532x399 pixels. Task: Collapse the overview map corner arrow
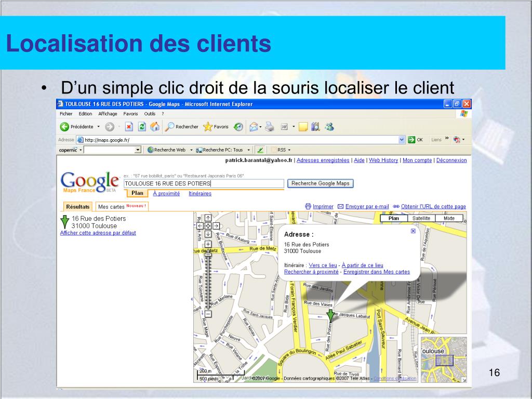[464, 380]
